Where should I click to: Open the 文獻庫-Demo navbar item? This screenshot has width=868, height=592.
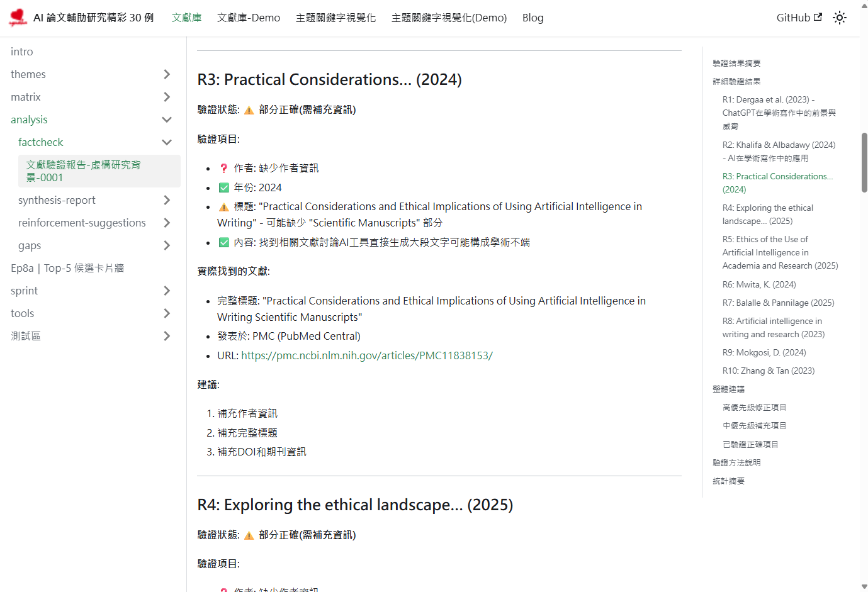pos(249,18)
